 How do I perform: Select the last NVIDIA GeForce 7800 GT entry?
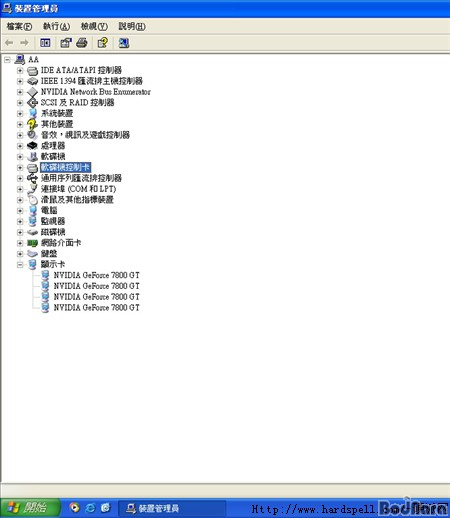coord(96,308)
